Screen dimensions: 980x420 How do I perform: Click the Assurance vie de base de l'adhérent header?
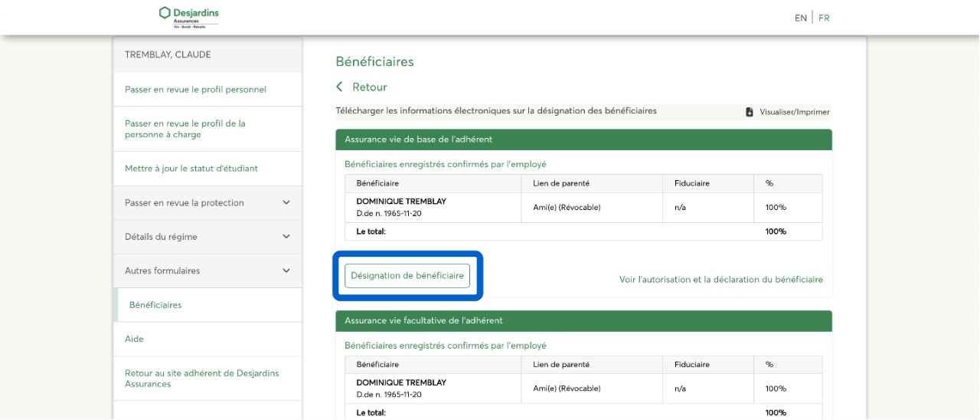click(418, 139)
